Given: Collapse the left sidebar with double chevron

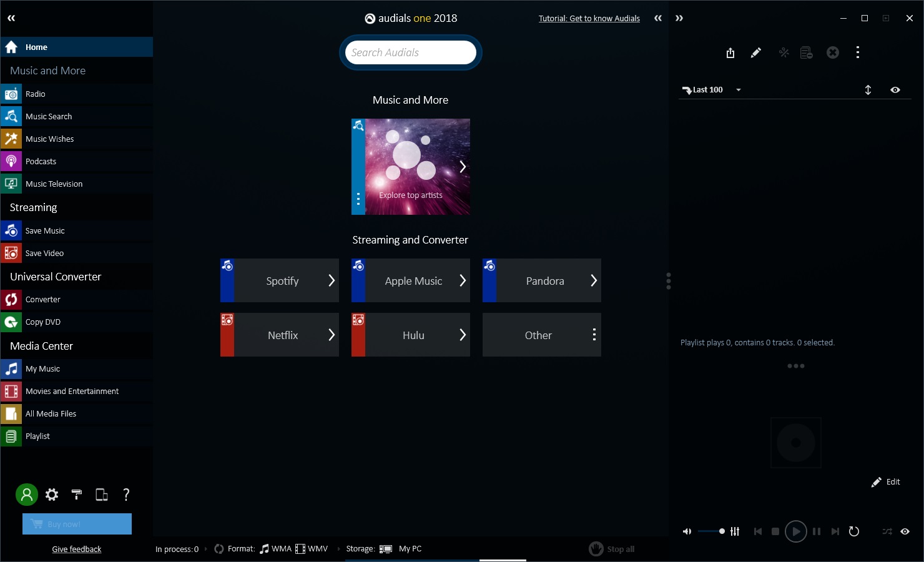Looking at the screenshot, I should [x=11, y=19].
